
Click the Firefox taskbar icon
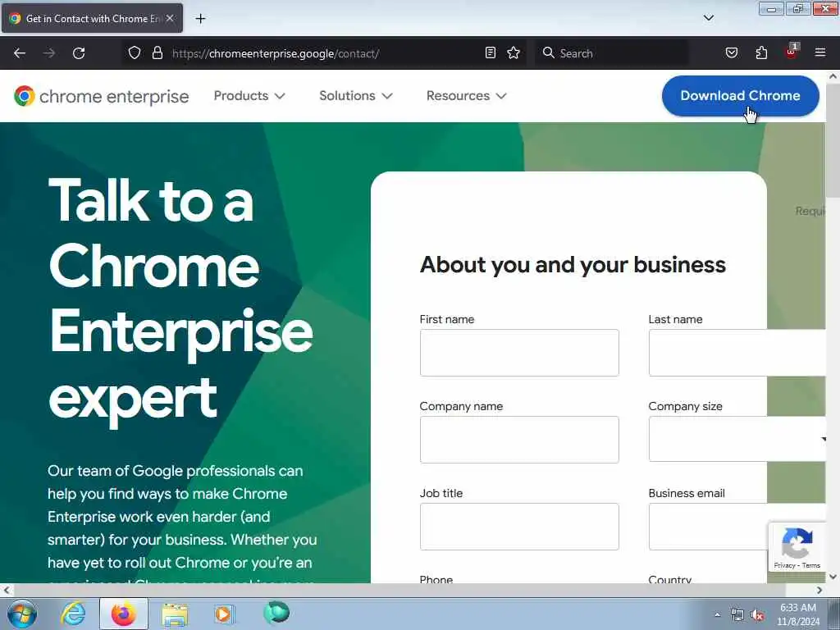point(124,614)
